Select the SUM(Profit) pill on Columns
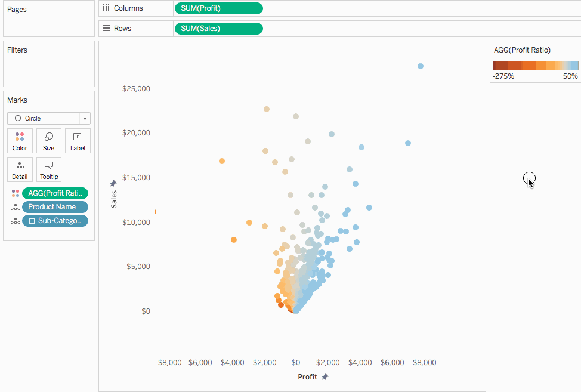The height and width of the screenshot is (392, 581). [218, 8]
